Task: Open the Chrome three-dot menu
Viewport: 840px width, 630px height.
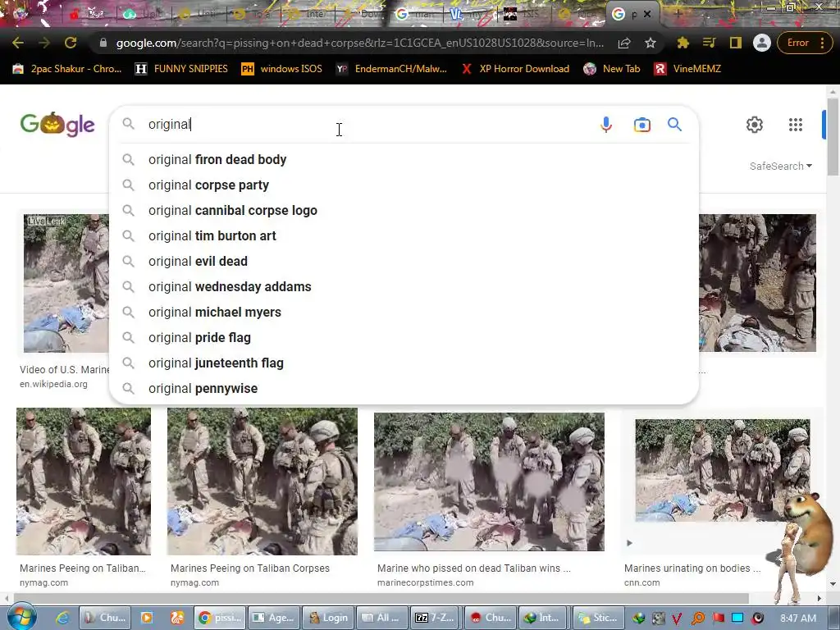Action: 822,43
